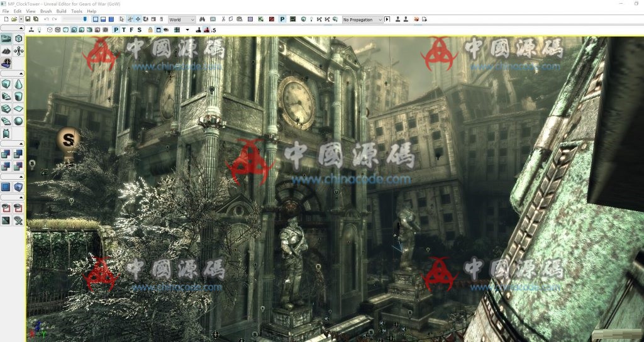
Task: Click the CSG Subtract icon
Action: (x=18, y=154)
